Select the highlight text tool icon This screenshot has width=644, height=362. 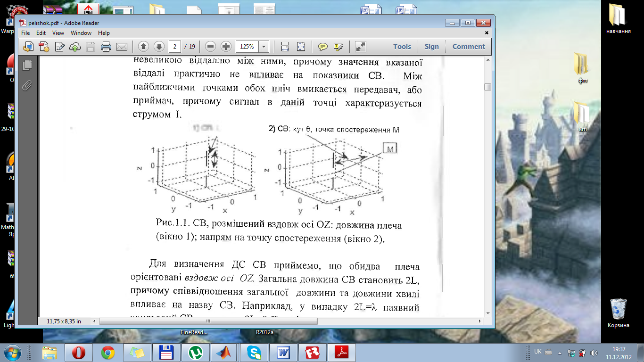point(338,47)
